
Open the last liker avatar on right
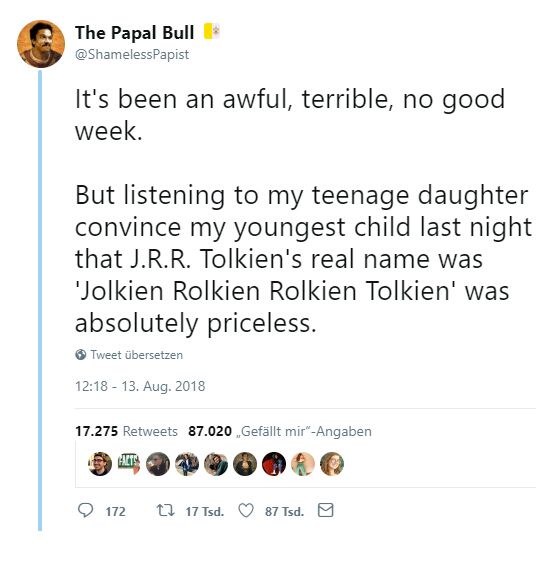(x=332, y=464)
